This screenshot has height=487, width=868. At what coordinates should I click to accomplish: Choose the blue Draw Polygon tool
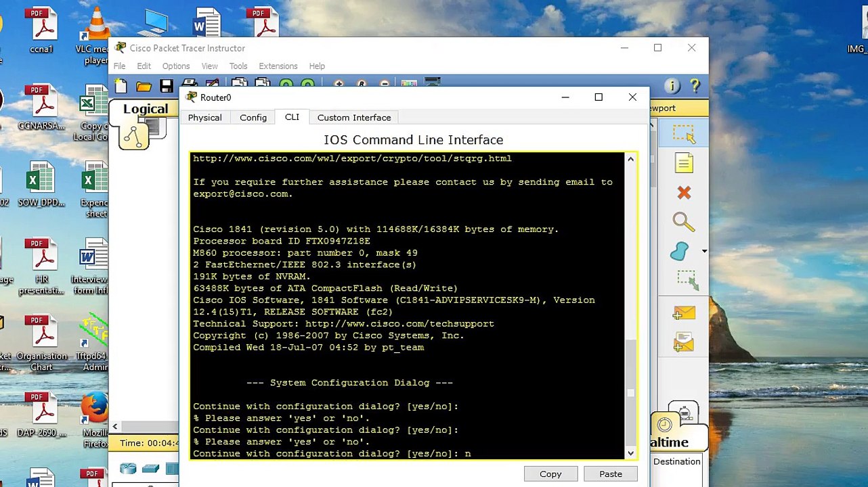pyautogui.click(x=680, y=251)
